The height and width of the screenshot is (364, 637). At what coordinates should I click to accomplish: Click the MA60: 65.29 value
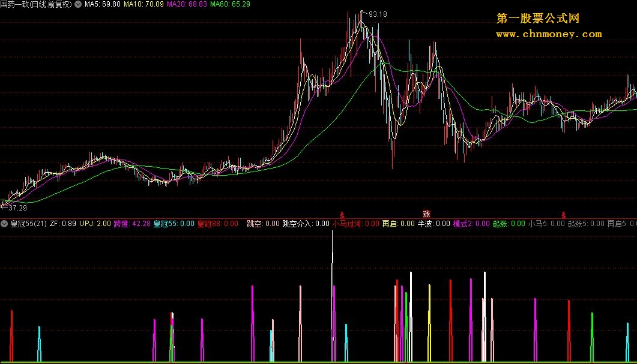230,4
